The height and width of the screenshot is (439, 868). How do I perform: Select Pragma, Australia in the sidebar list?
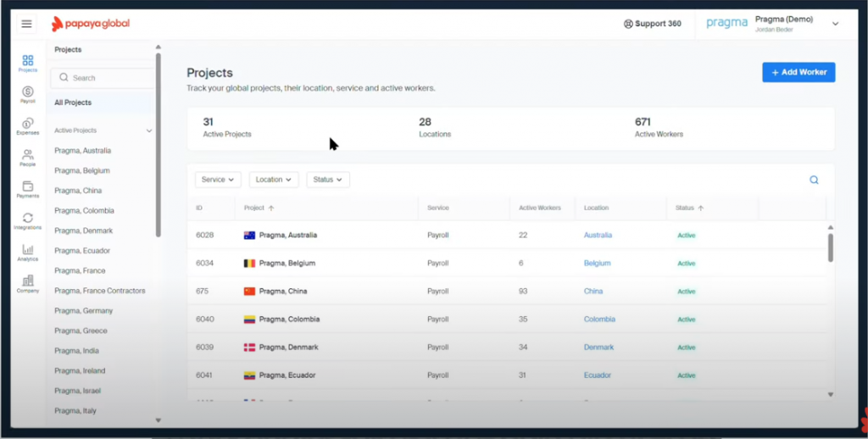pyautogui.click(x=82, y=151)
